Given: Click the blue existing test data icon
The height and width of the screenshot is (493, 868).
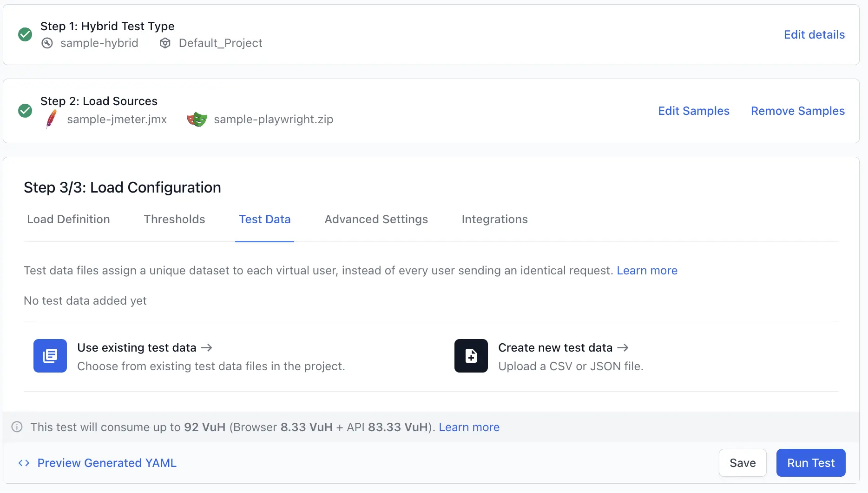Looking at the screenshot, I should 50,356.
